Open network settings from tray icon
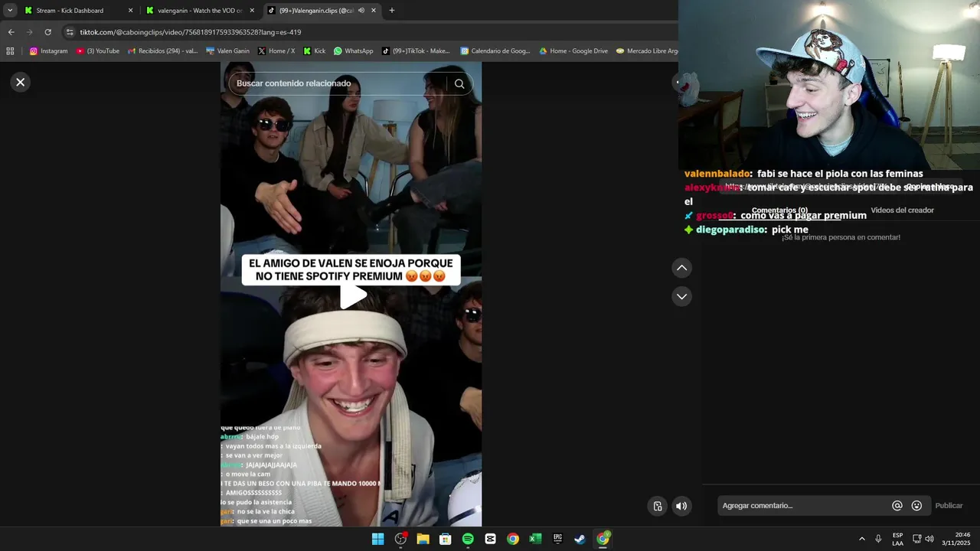Image resolution: width=980 pixels, height=551 pixels. [916, 539]
